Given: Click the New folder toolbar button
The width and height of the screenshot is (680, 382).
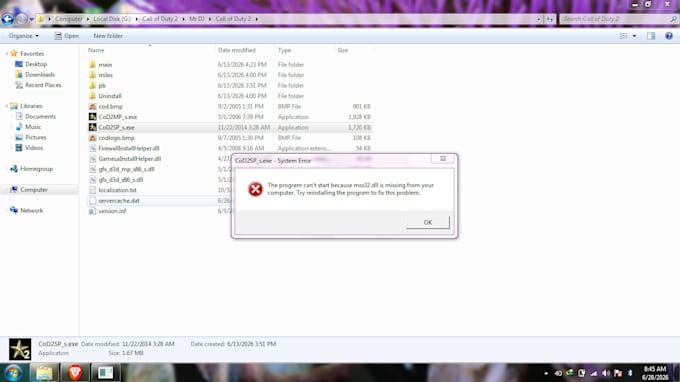Looking at the screenshot, I should coord(108,36).
